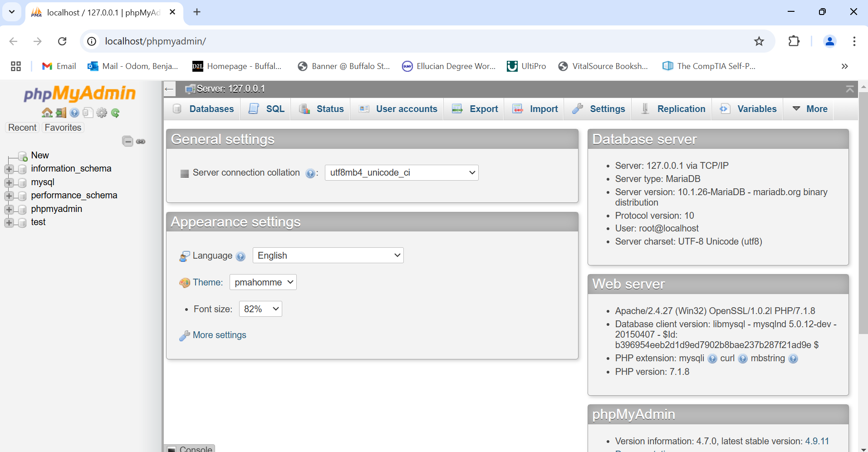The width and height of the screenshot is (868, 452).
Task: Open the Server connection collation dropdown
Action: click(x=402, y=172)
